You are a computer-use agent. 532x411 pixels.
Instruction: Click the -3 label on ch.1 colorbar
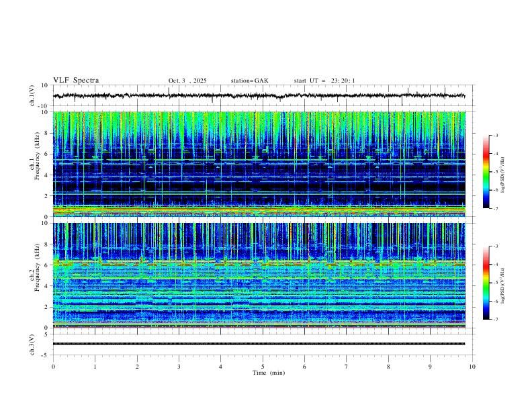[x=496, y=136]
